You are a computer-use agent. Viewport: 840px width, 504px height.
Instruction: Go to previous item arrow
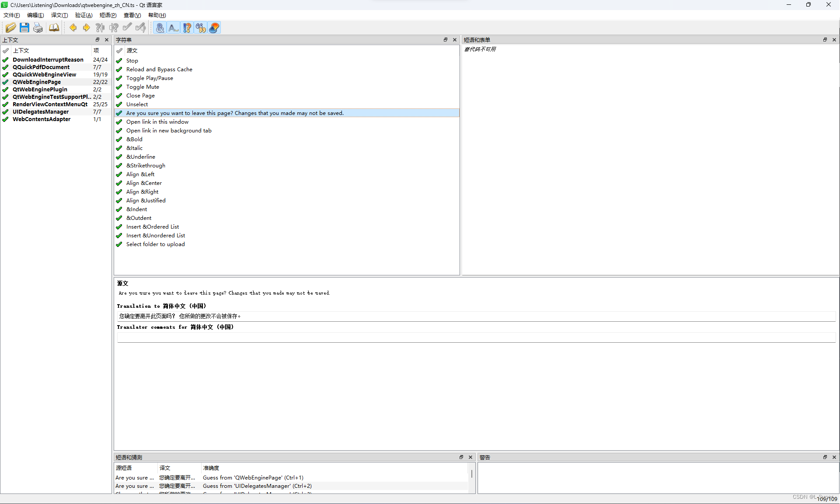(x=73, y=28)
